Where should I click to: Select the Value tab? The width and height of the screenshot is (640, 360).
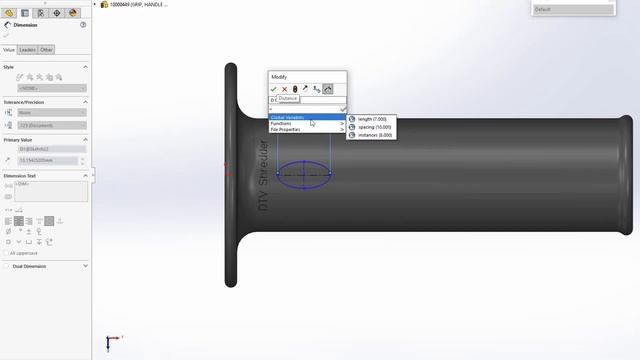(9, 50)
